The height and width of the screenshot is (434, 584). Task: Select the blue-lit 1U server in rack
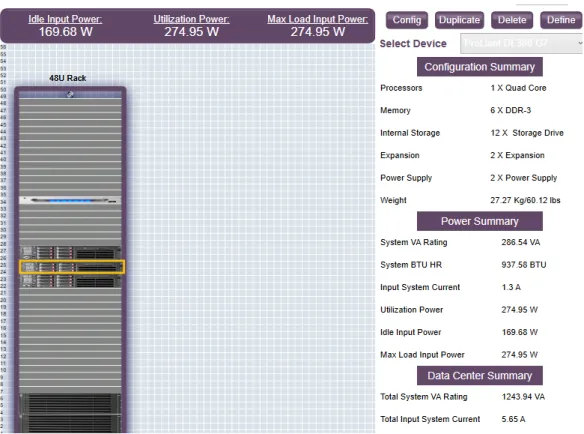tap(70, 200)
